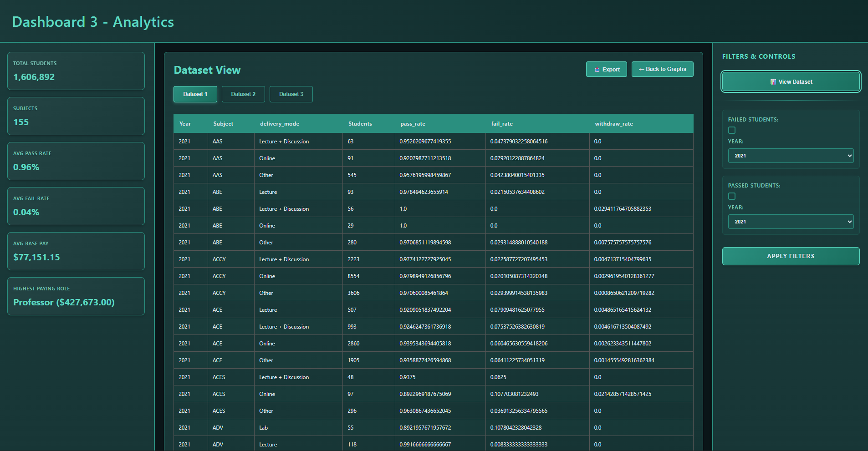This screenshot has height=451, width=868.
Task: Select the Subjects 155 card
Action: click(76, 116)
